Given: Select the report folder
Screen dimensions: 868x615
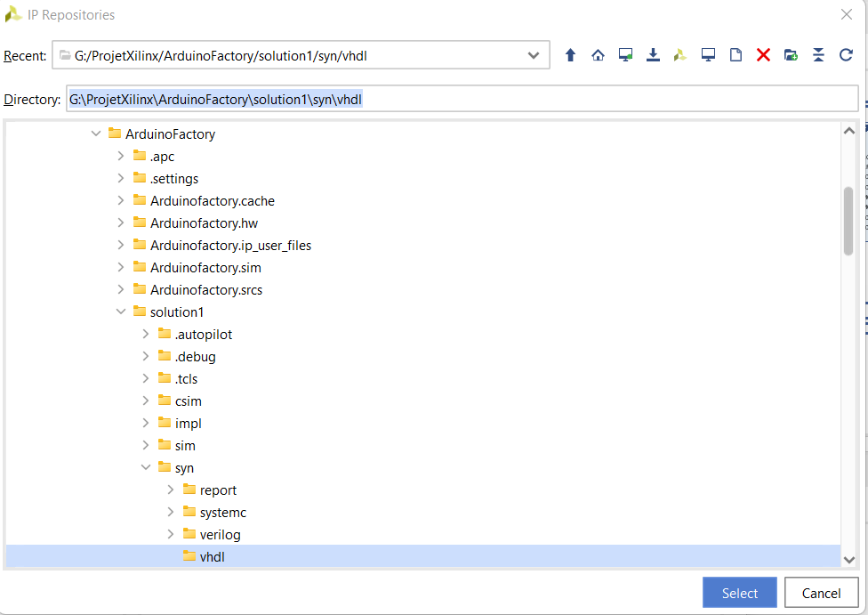Looking at the screenshot, I should coord(217,490).
